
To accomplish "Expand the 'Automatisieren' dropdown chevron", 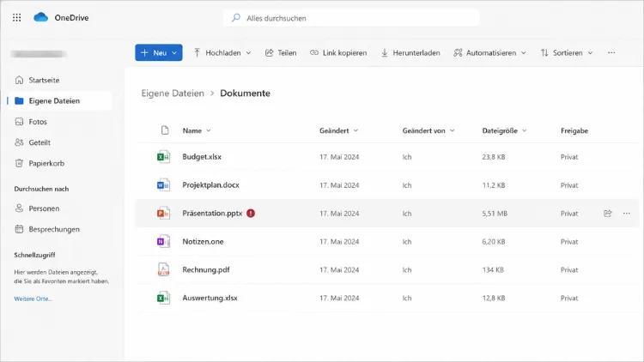I will [x=524, y=53].
